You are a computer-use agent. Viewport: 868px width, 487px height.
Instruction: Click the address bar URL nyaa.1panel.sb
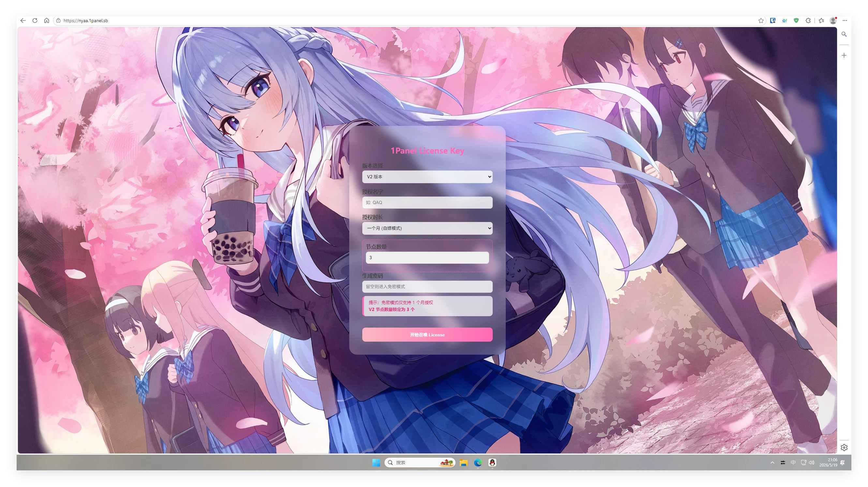[x=85, y=21]
